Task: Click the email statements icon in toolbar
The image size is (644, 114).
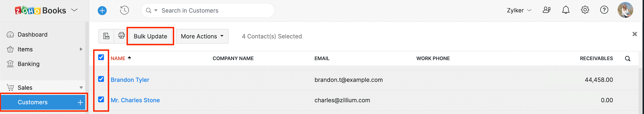Action: click(106, 36)
